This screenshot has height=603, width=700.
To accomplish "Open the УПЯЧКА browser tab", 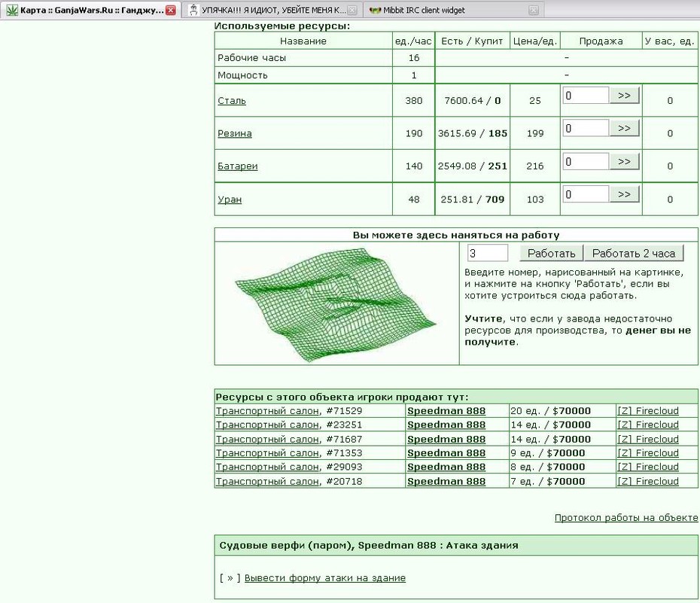I will click(x=272, y=10).
